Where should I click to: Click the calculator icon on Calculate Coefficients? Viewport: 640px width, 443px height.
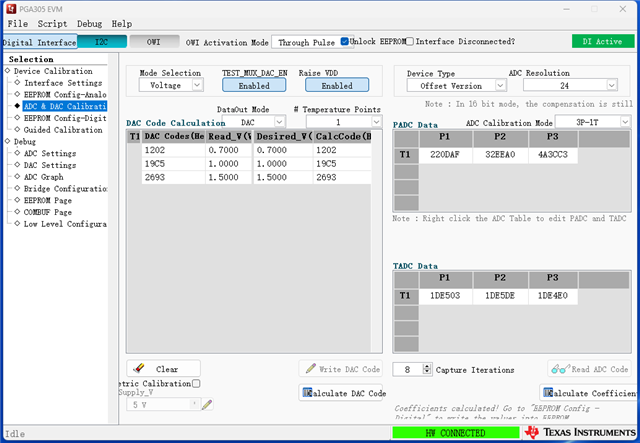click(x=548, y=392)
